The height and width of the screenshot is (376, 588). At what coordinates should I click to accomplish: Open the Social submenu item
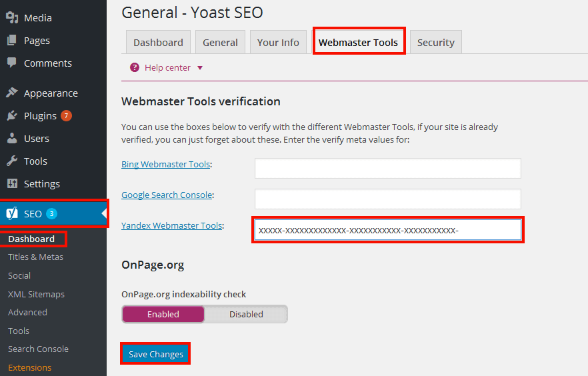pyautogui.click(x=19, y=275)
